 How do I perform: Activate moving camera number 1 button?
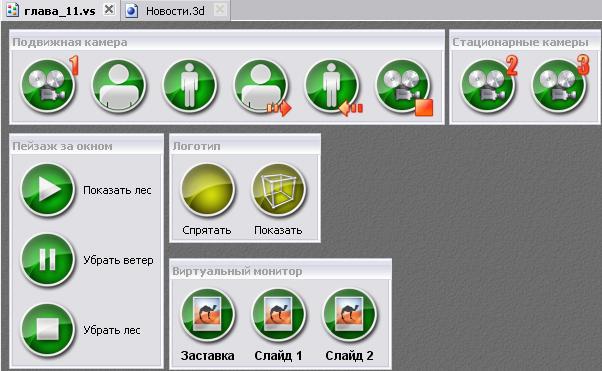click(x=48, y=86)
